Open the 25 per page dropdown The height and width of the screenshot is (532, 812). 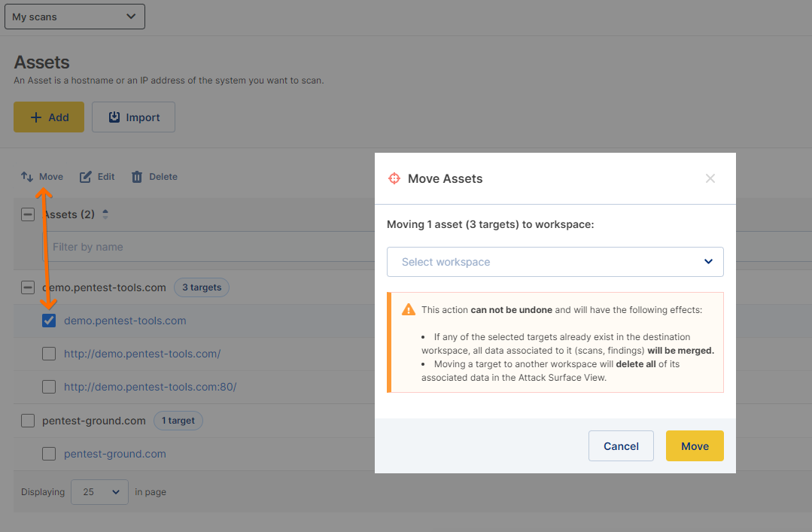[x=99, y=492]
